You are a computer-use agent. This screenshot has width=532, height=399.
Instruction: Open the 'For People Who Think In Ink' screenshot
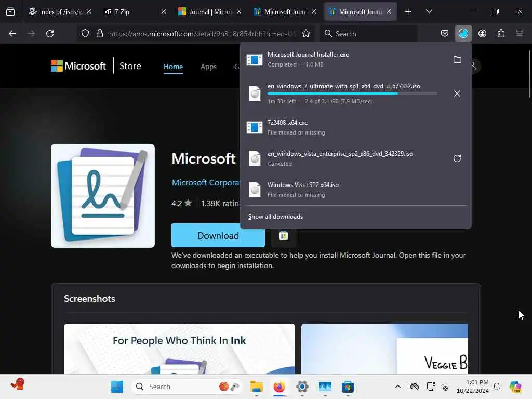coord(179,349)
